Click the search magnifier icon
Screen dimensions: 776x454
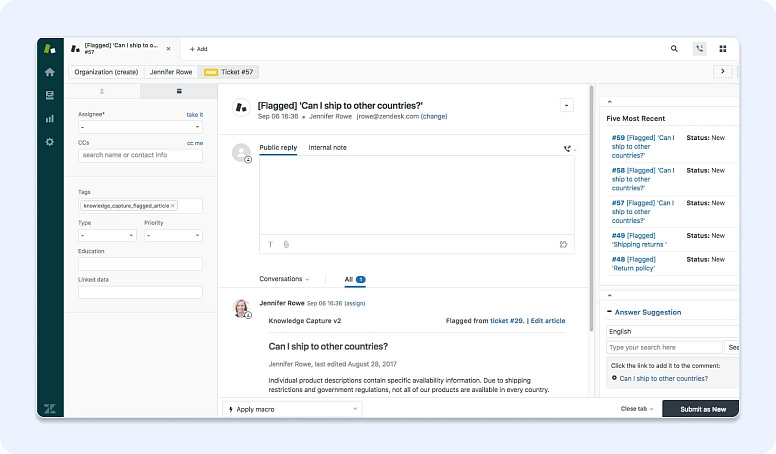tap(674, 48)
